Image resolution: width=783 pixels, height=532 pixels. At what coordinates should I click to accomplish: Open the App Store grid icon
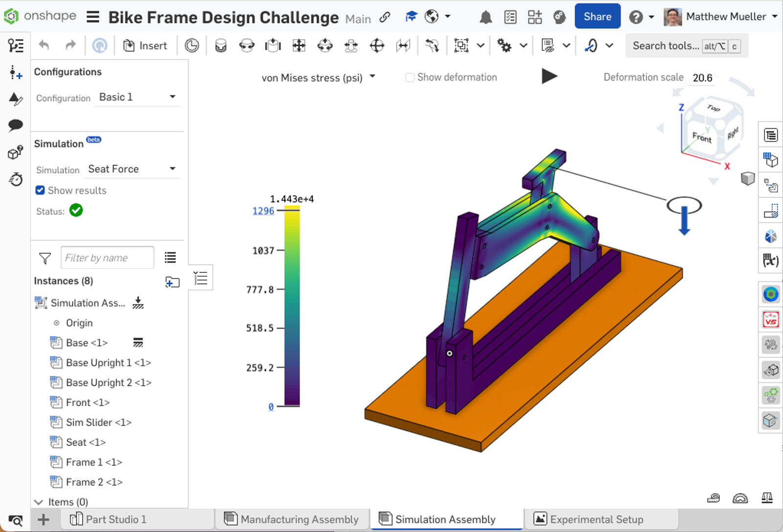click(x=534, y=18)
